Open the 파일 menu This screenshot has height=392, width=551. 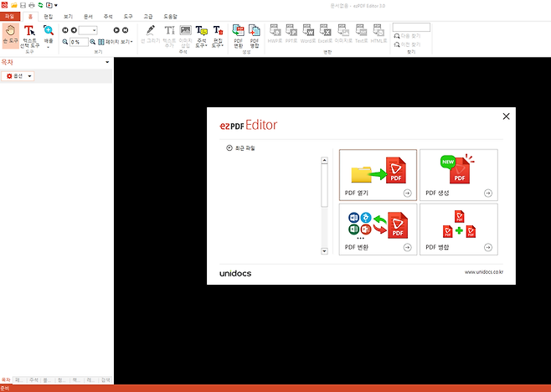[x=10, y=16]
